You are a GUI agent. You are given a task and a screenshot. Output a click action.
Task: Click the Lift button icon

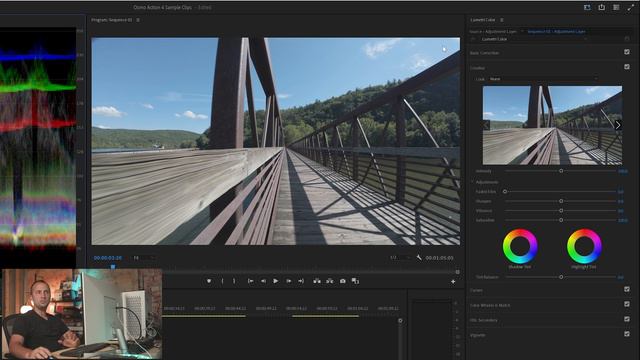[317, 281]
